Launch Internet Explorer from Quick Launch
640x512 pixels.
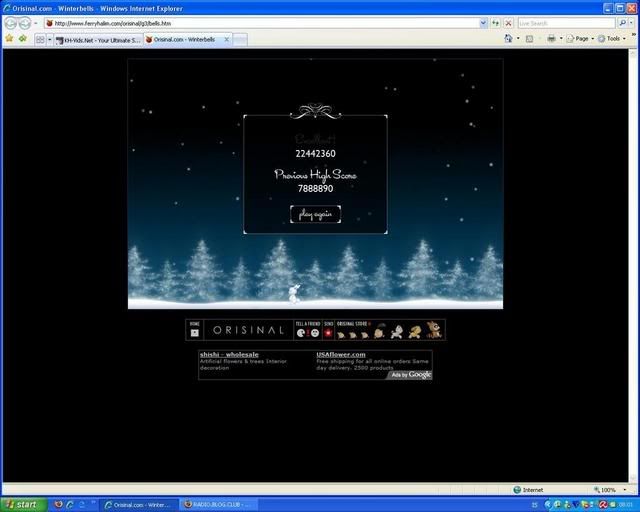[x=70, y=505]
